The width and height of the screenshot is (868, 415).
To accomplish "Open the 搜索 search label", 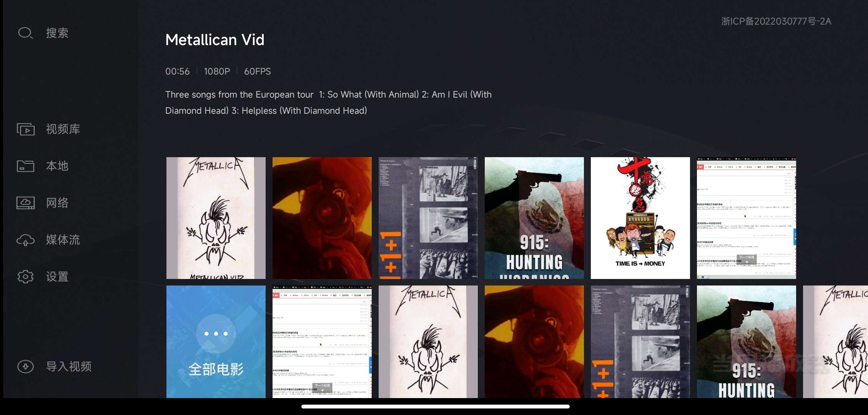I will click(x=57, y=33).
